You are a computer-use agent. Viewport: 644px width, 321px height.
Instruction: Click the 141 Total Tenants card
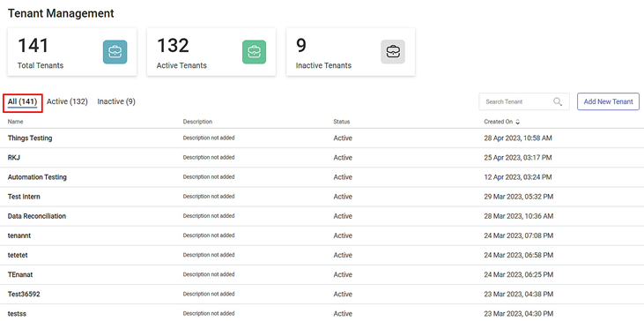click(72, 52)
